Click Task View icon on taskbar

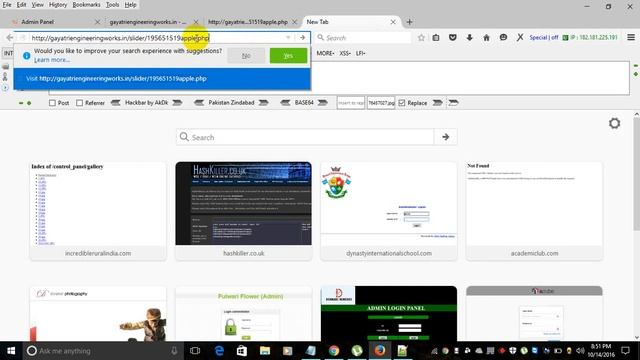195,351
